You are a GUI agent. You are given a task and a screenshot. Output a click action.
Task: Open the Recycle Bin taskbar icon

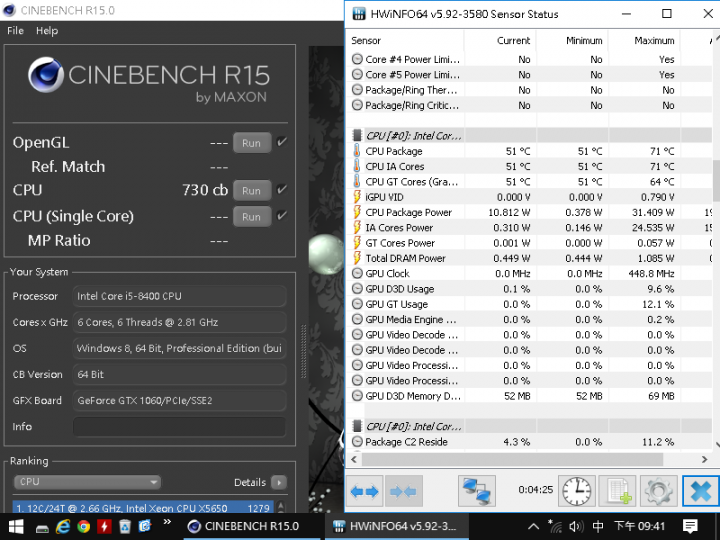124,526
